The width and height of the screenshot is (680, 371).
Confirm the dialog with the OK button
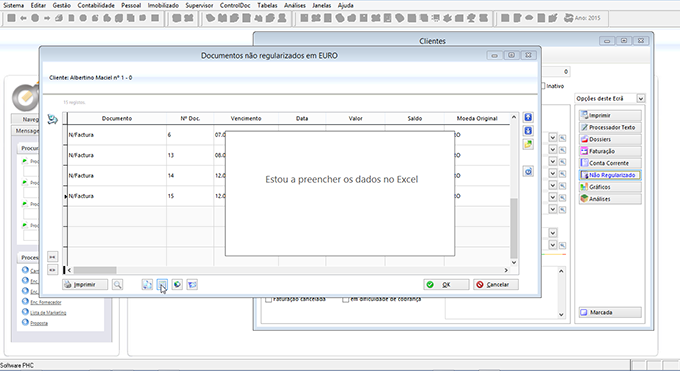pos(446,285)
